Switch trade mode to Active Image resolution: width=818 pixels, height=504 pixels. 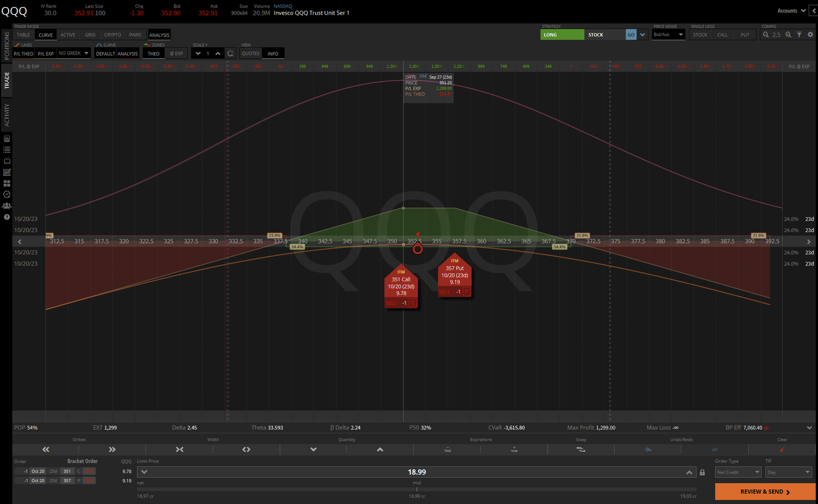coord(68,35)
